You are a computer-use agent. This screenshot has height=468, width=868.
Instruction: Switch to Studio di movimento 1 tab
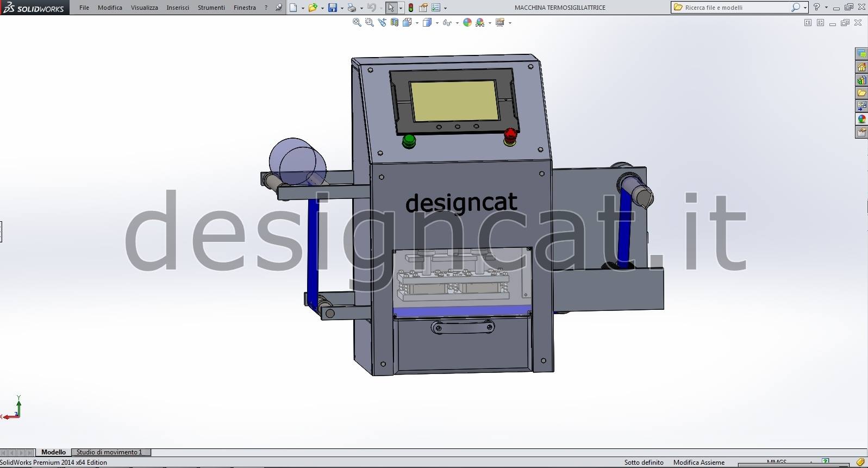point(109,452)
